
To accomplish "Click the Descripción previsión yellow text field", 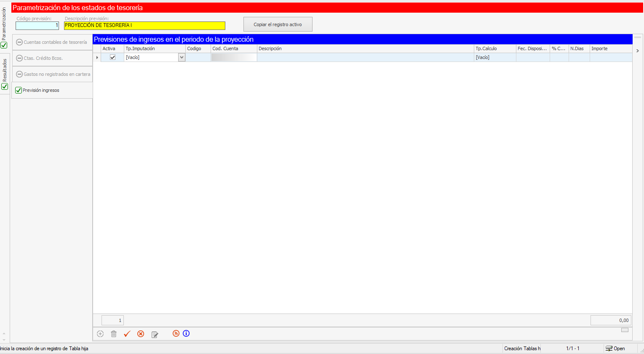I will [x=144, y=26].
